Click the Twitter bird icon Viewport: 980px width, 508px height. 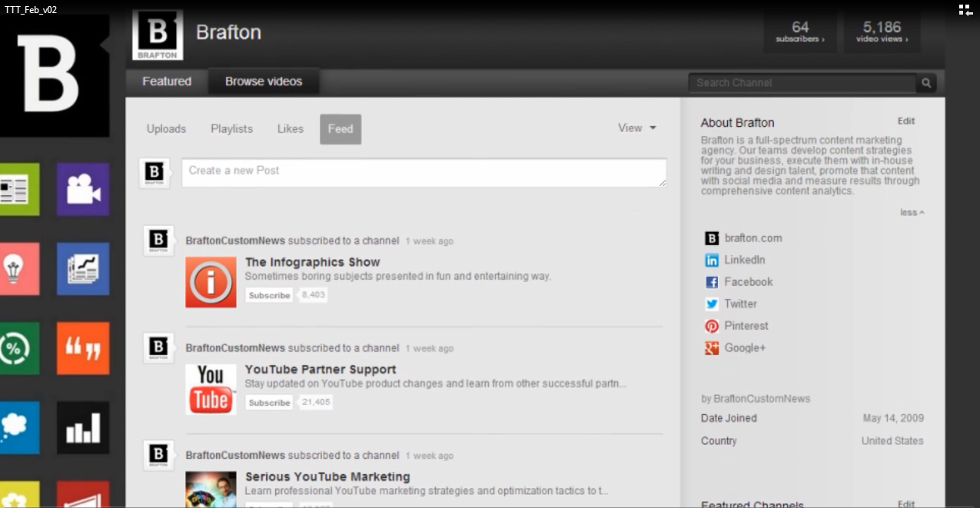[712, 304]
